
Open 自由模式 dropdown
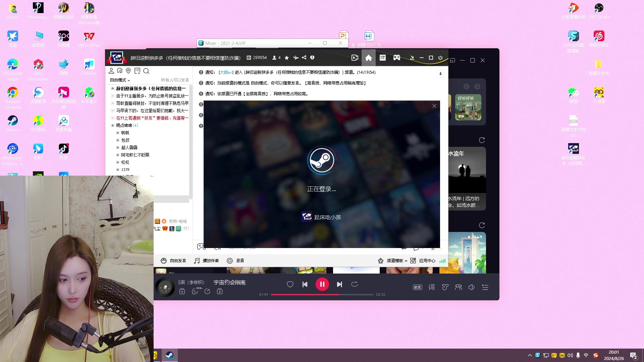[x=120, y=80]
